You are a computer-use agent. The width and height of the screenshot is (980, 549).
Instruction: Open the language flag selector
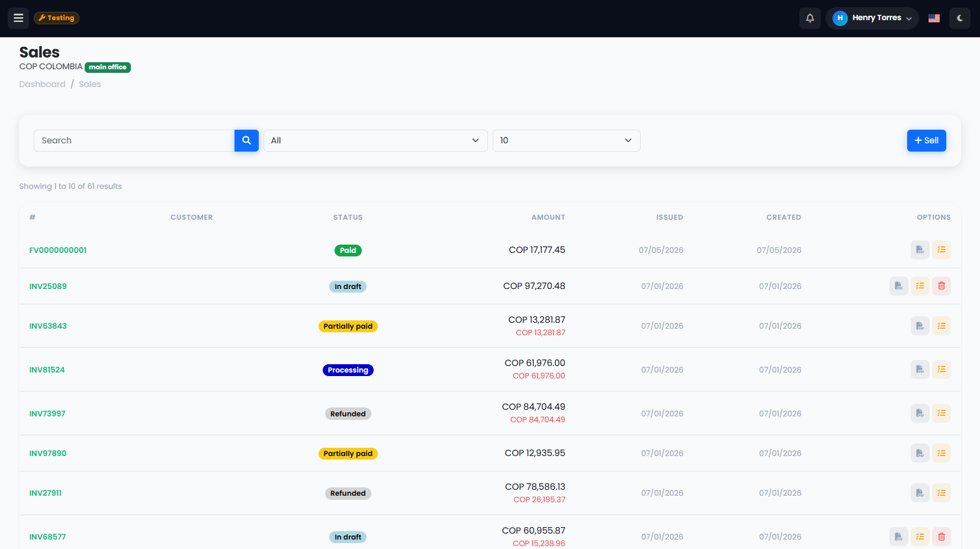coord(934,18)
